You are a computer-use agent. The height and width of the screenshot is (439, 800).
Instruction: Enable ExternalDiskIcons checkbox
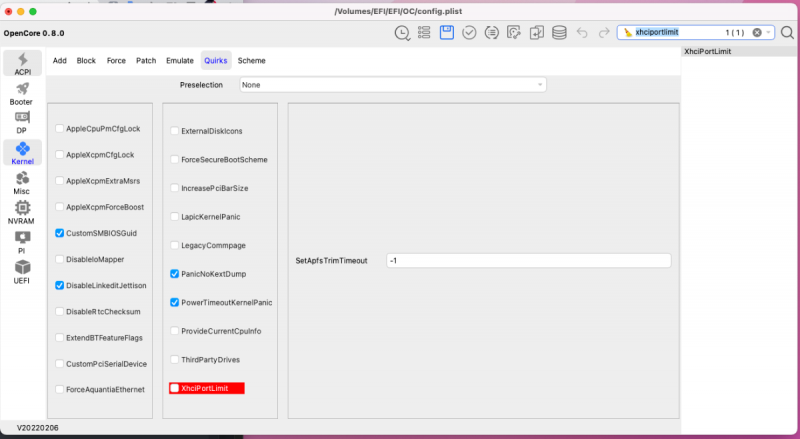[x=174, y=131]
